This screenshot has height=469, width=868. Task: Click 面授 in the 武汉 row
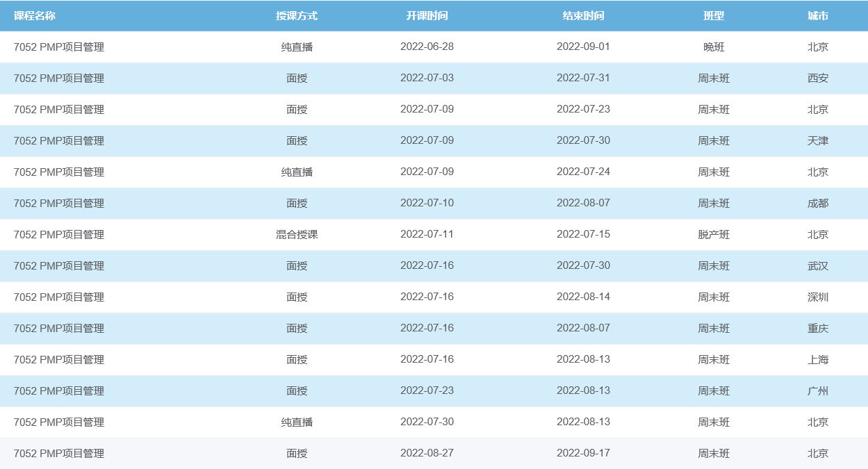tap(297, 266)
